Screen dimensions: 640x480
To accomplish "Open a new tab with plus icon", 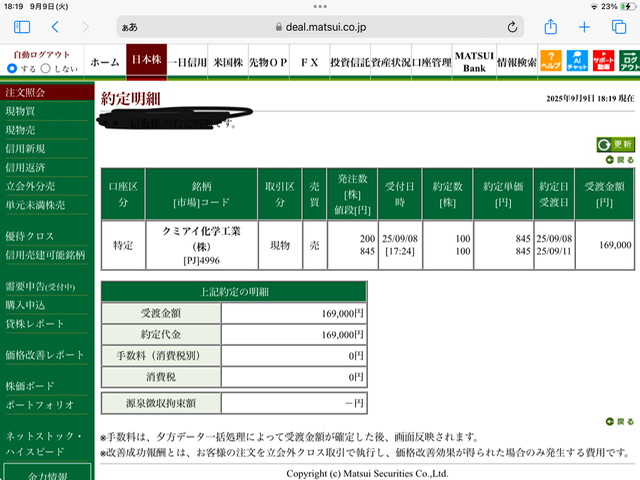I will pyautogui.click(x=584, y=27).
